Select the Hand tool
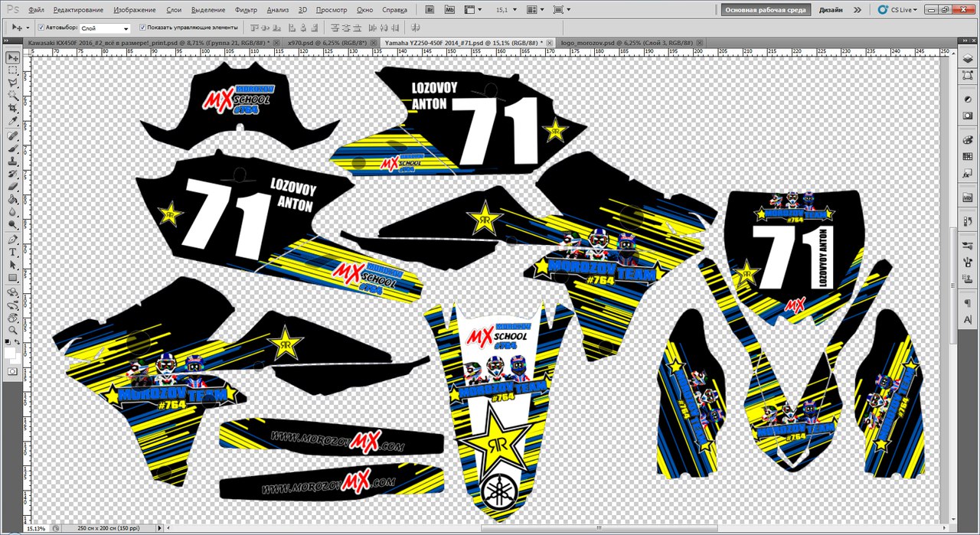This screenshot has width=980, height=535. point(13,318)
